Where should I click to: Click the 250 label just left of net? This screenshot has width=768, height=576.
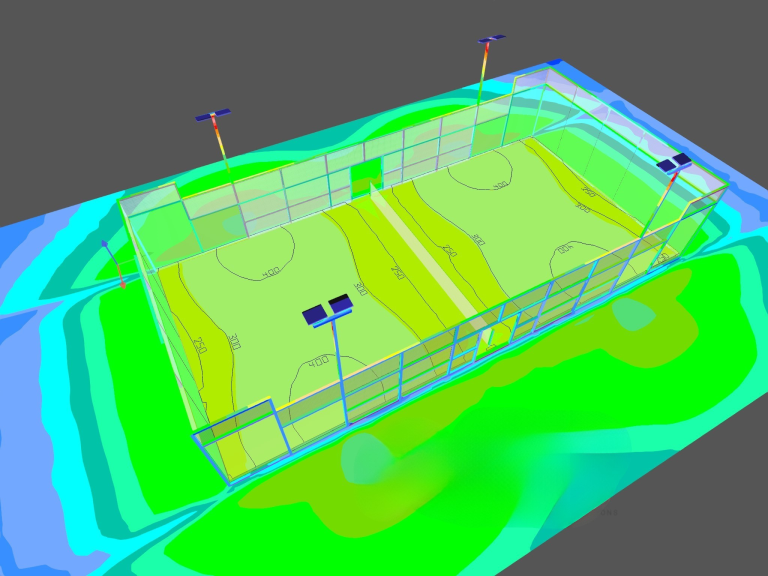(x=396, y=272)
